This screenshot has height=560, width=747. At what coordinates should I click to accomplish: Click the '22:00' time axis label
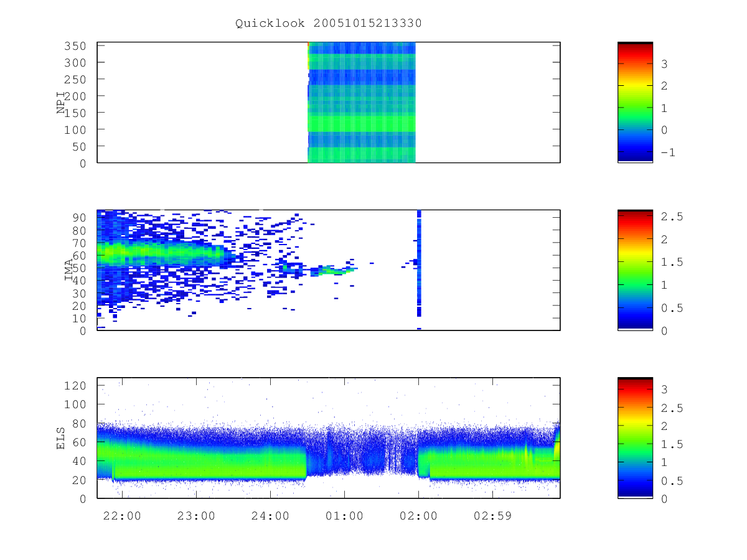pos(121,516)
